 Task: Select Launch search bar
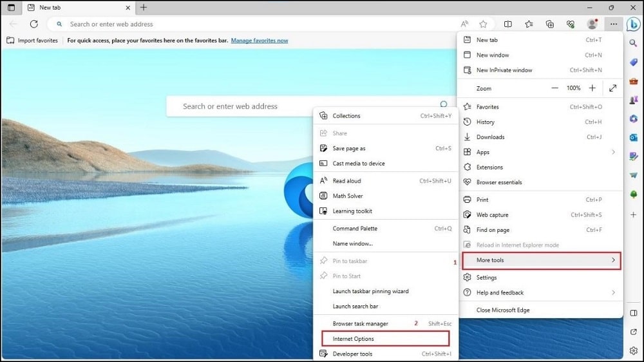click(x=386, y=307)
